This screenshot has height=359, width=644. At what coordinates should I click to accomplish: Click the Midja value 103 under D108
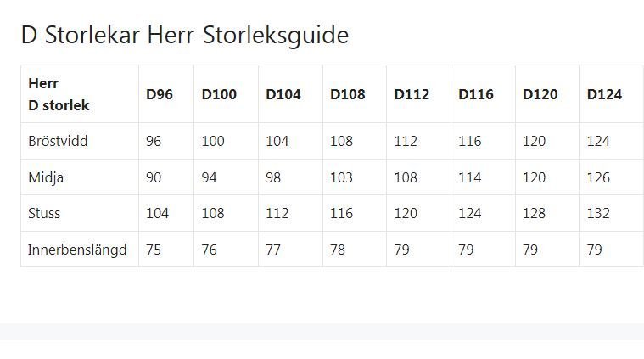click(x=342, y=177)
